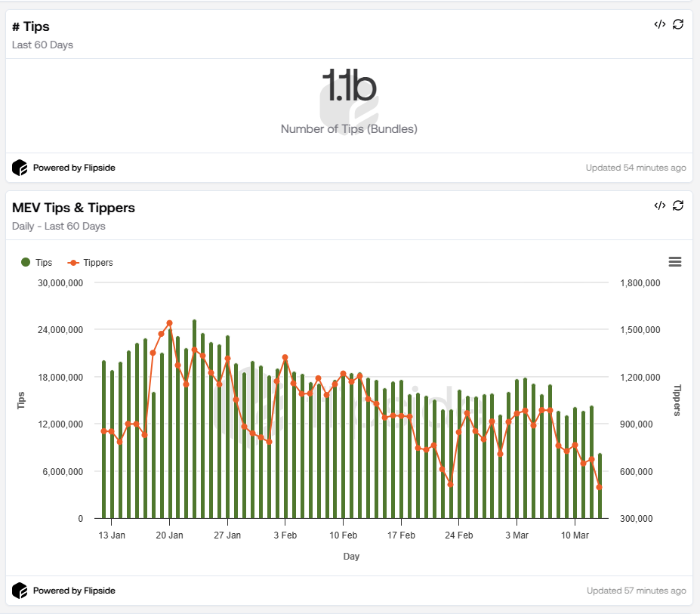Hide the Tippers series via legend label
This screenshot has height=614, width=700.
97,263
